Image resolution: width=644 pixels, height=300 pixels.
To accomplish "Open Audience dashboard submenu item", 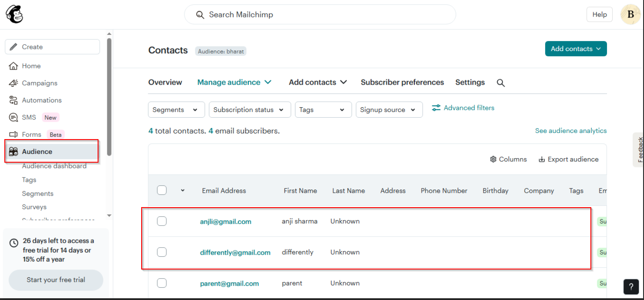I will tap(54, 166).
